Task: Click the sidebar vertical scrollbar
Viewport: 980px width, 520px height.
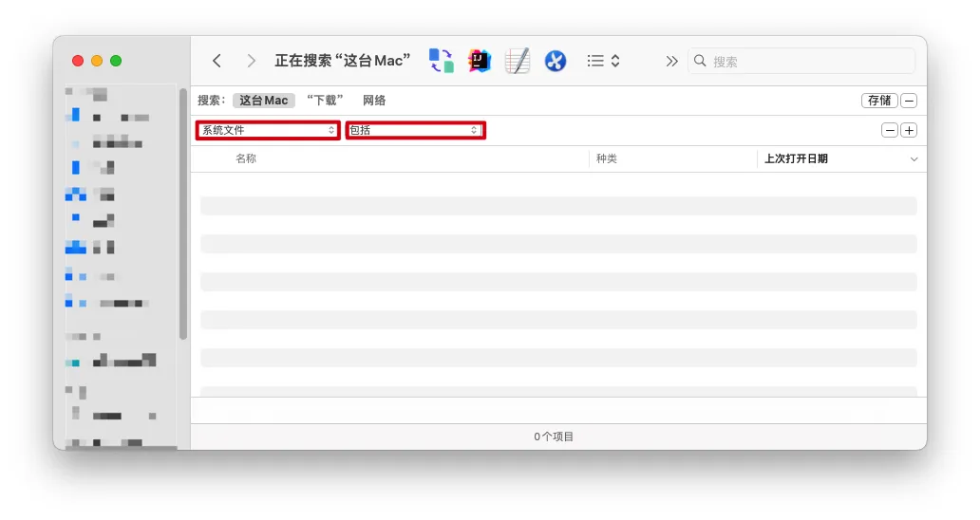Action: (183, 214)
